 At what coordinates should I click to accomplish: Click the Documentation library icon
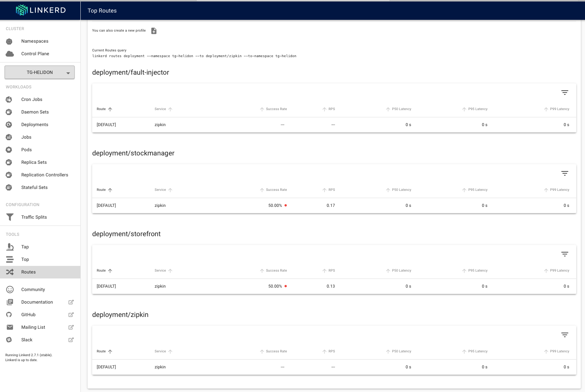click(x=10, y=302)
